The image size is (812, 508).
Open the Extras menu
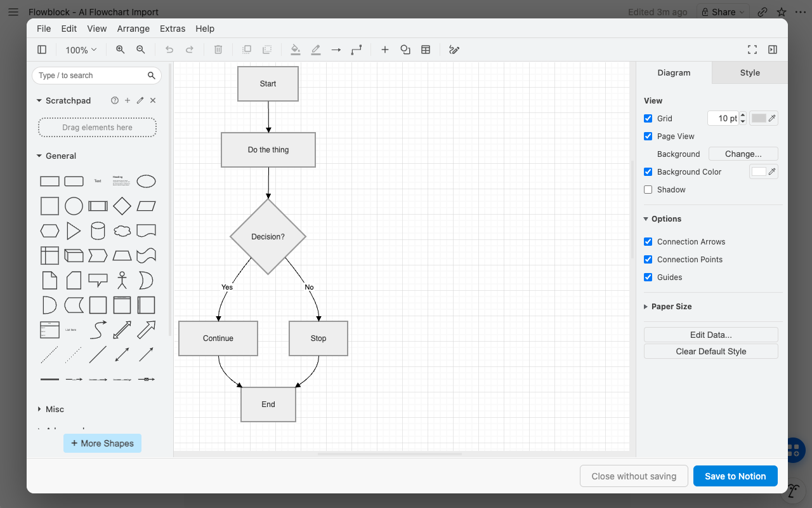[173, 29]
